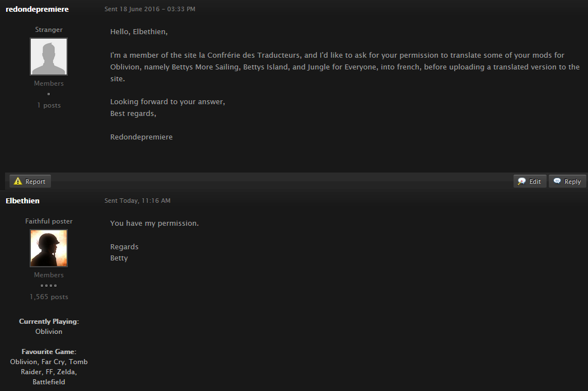Click Elbethien's four reputation pips
The height and width of the screenshot is (391, 588).
click(49, 286)
